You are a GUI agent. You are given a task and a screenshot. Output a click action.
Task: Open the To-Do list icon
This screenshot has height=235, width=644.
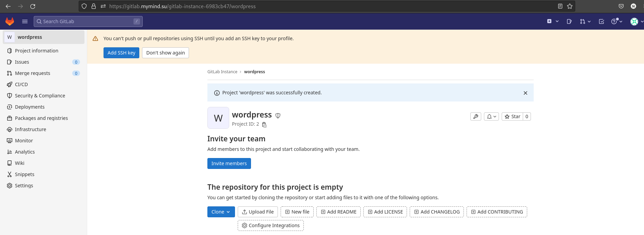[x=601, y=21]
